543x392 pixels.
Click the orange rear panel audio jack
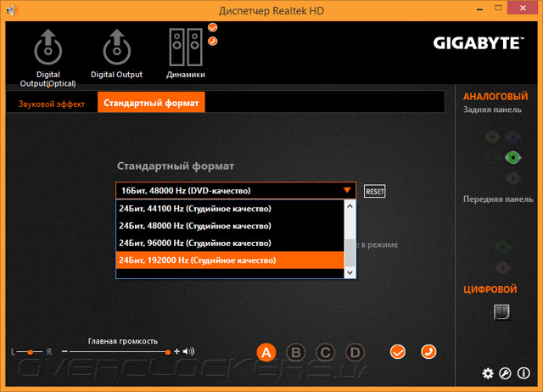492,137
